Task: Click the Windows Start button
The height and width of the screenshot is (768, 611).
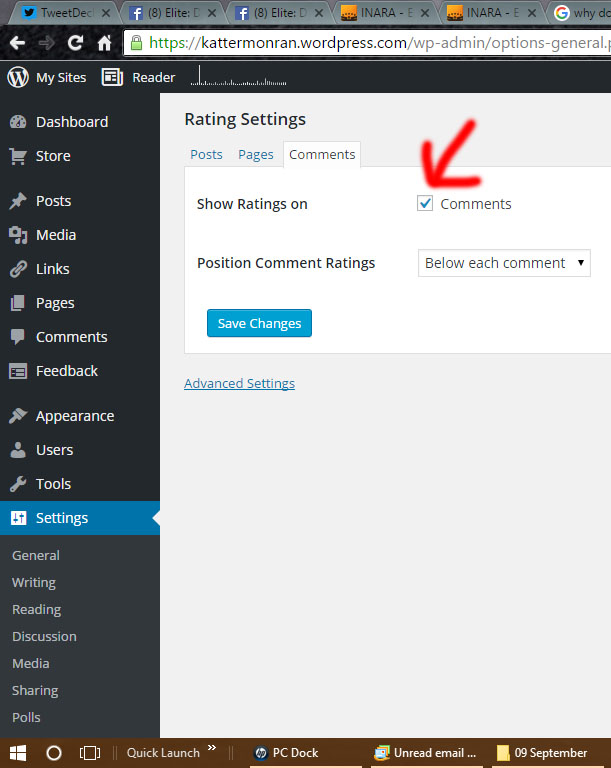Action: pyautogui.click(x=18, y=752)
